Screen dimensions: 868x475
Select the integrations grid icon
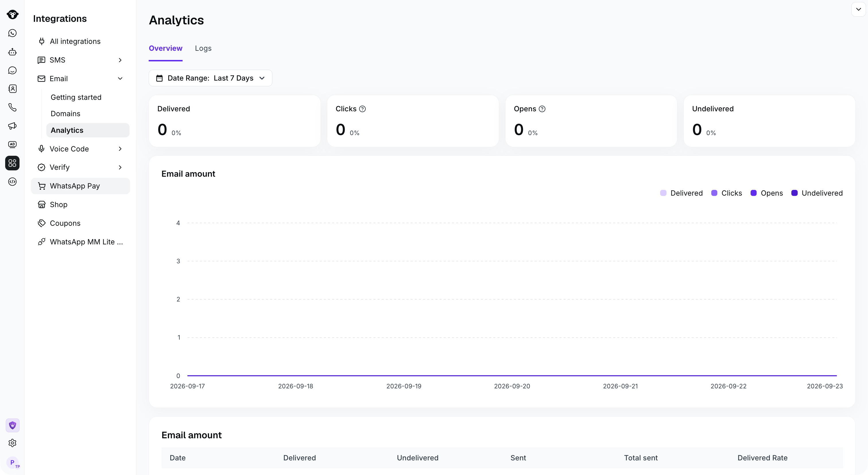[12, 163]
